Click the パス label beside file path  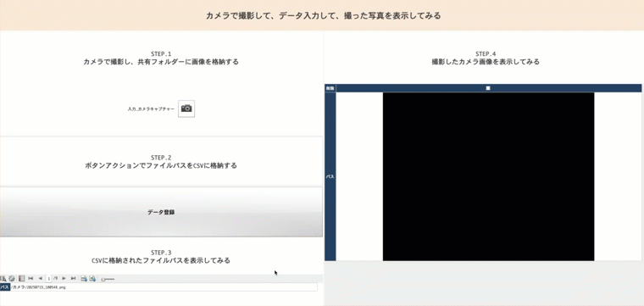coord(5,287)
